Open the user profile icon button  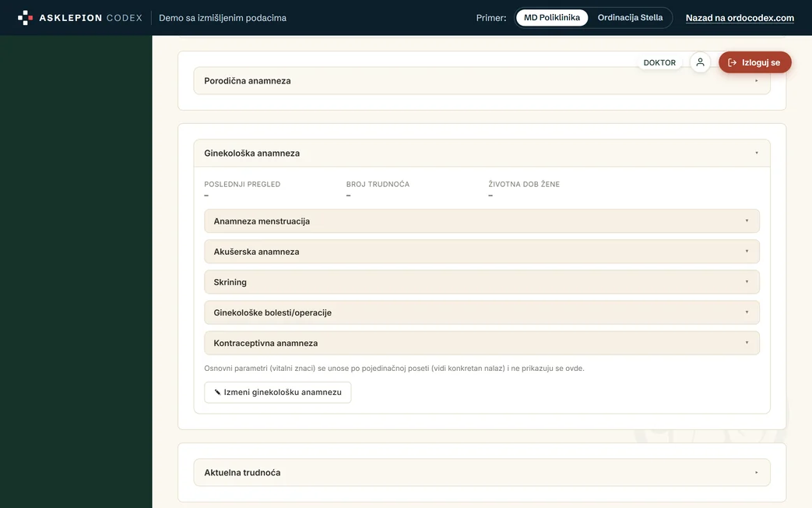click(x=700, y=62)
